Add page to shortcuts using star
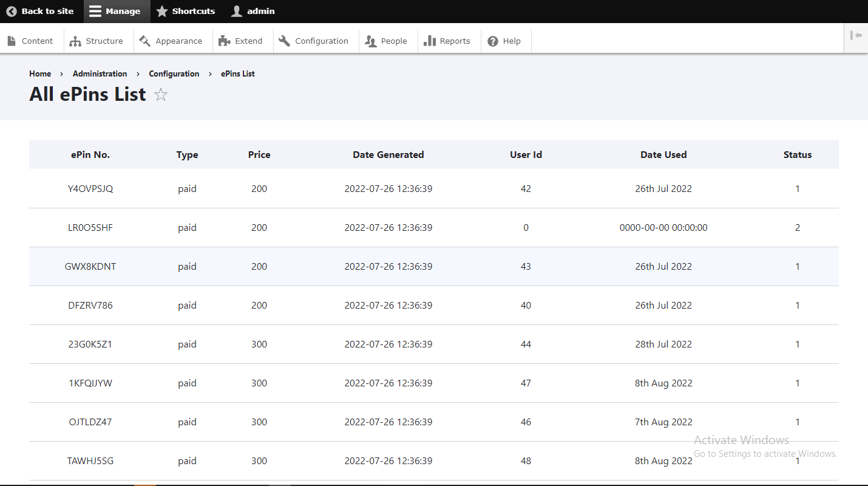The height and width of the screenshot is (486, 868). [x=160, y=95]
